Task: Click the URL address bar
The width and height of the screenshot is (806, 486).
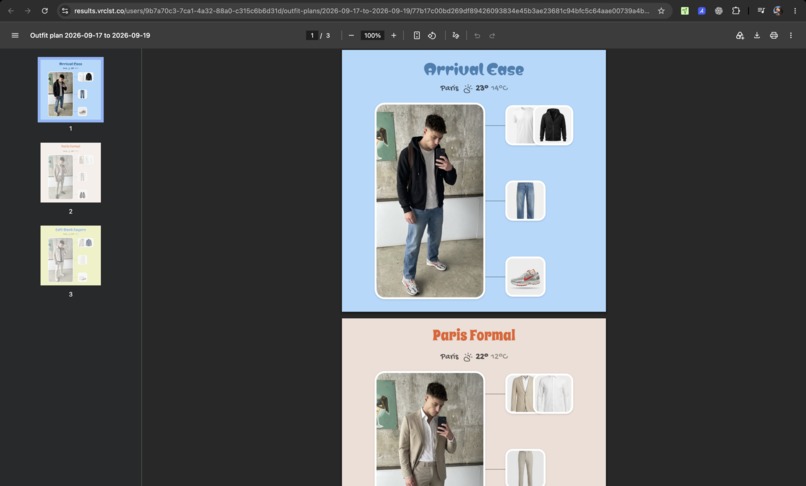Action: pos(362,11)
